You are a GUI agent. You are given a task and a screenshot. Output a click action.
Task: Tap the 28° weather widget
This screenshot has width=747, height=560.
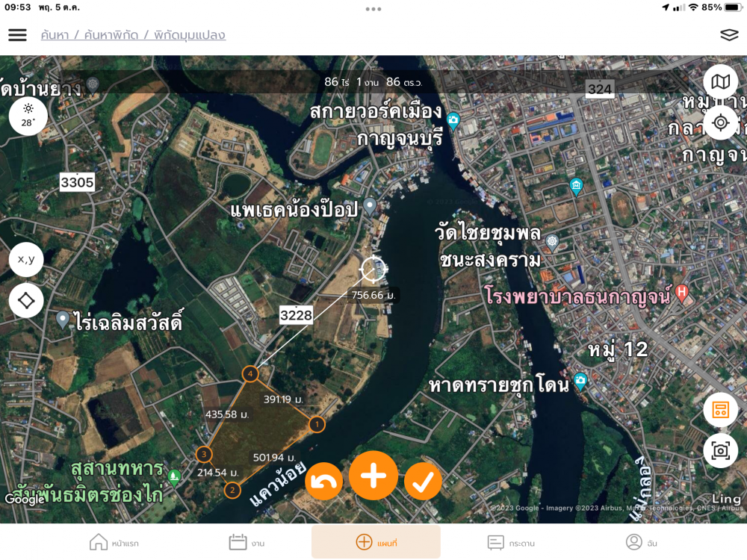coord(28,116)
